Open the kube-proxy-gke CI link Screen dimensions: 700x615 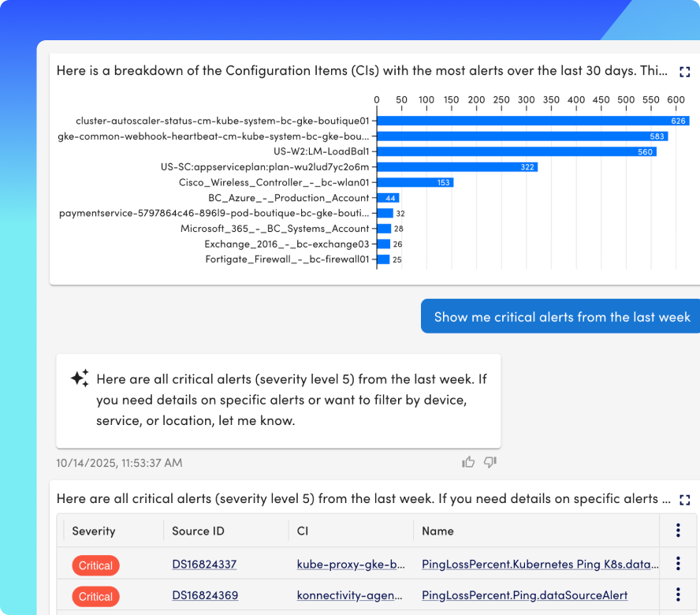351,565
